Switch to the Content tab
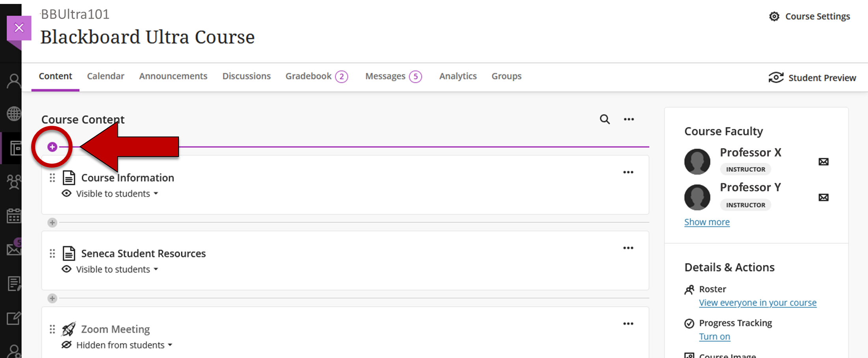Image resolution: width=868 pixels, height=358 pixels. point(55,76)
